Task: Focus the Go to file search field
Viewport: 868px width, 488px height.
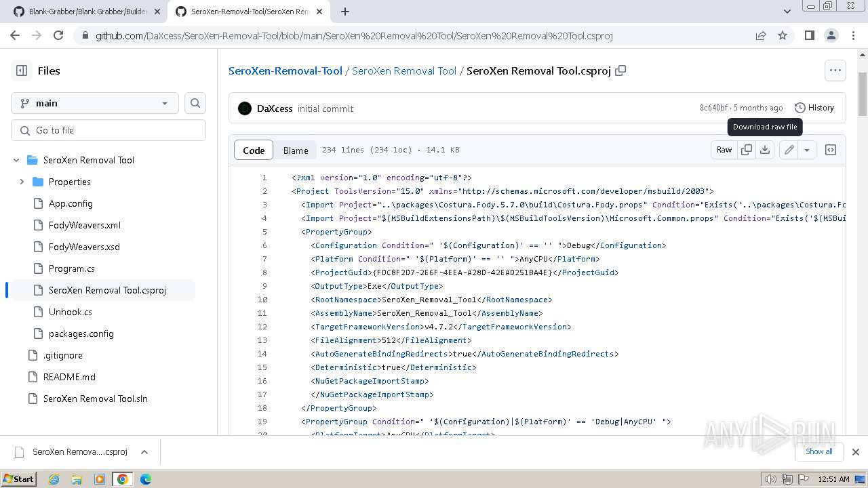Action: point(108,130)
